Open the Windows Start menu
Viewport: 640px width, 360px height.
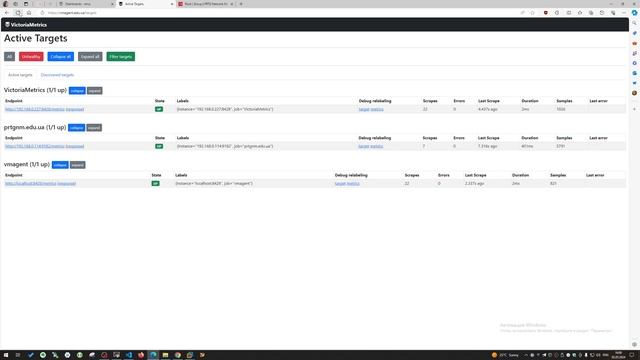pyautogui.click(x=6, y=355)
